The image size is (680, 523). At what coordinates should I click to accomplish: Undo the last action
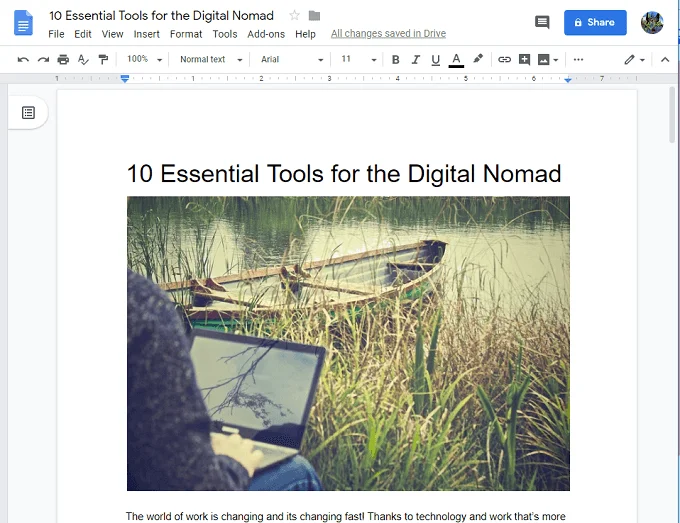23,59
